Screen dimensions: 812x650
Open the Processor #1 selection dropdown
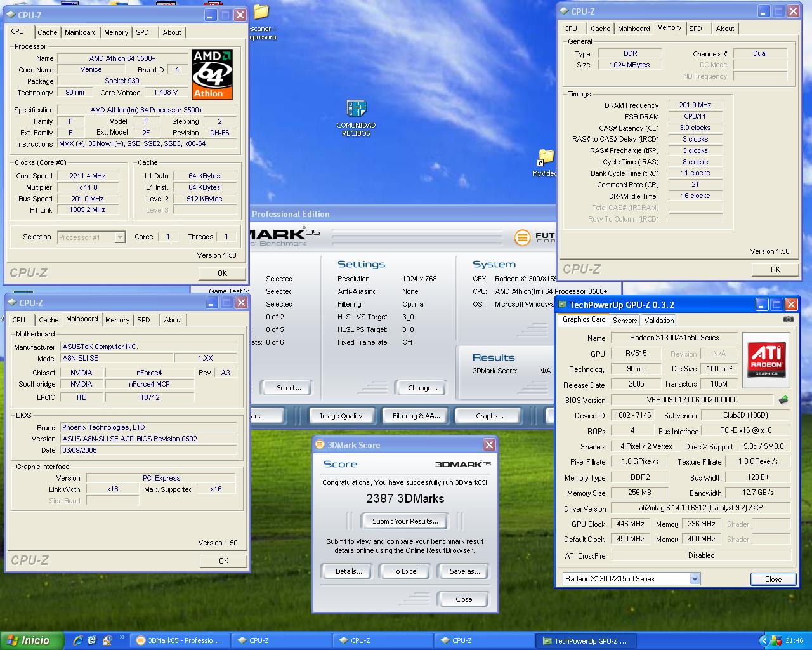pos(120,237)
